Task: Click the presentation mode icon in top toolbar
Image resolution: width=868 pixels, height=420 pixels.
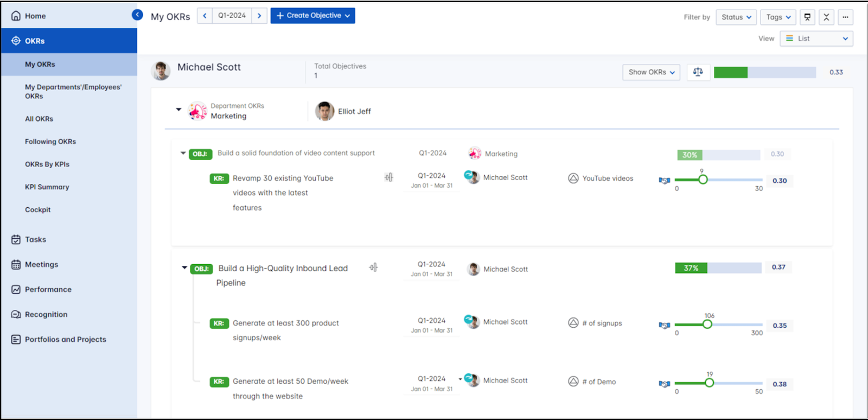Action: click(x=807, y=17)
